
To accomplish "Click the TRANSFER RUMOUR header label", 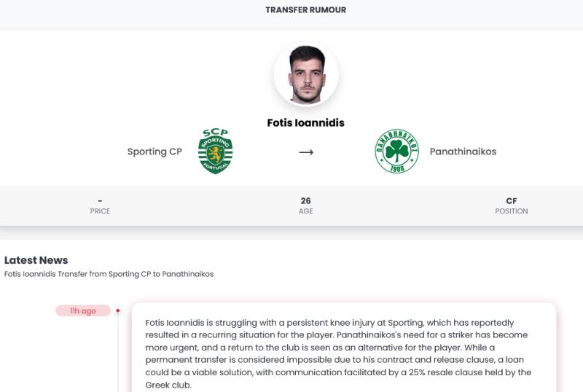I will pos(306,10).
